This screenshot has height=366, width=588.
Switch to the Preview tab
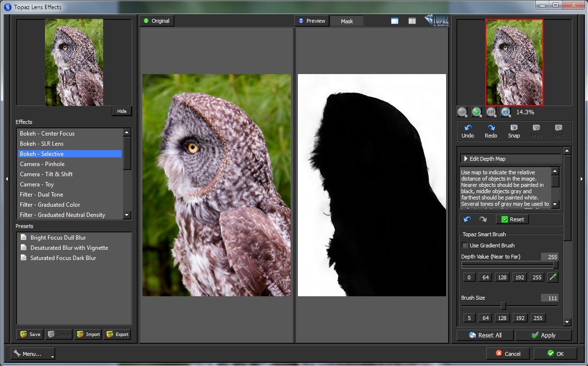tap(312, 21)
